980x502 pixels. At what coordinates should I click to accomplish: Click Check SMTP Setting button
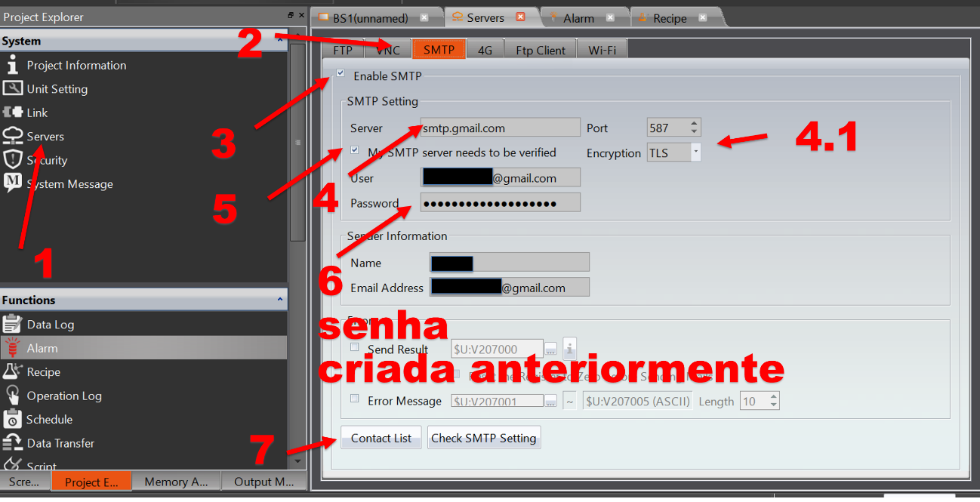click(x=484, y=438)
